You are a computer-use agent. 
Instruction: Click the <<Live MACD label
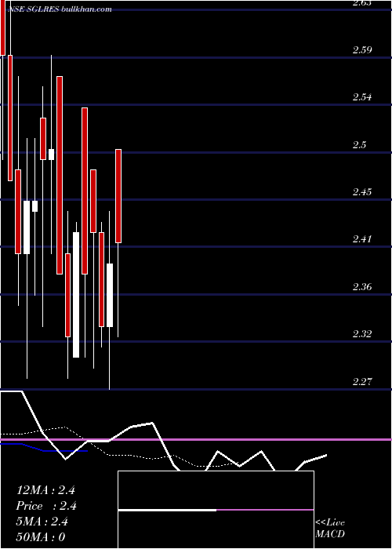click(x=330, y=528)
